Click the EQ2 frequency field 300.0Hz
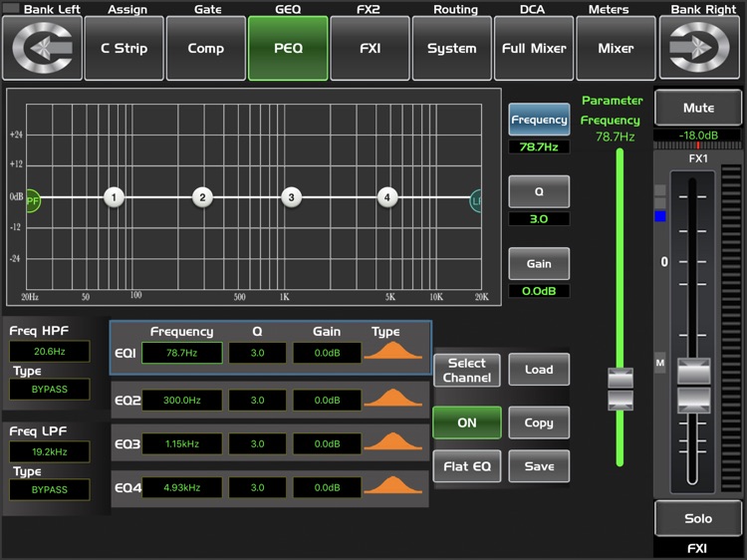Viewport: 747px width, 560px height. click(181, 400)
